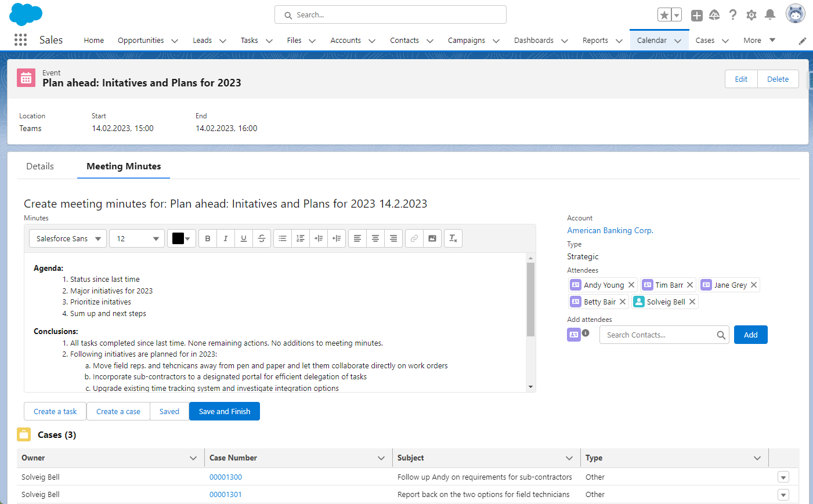Expand the Opportunities tab chevron
The width and height of the screenshot is (813, 504).
click(x=174, y=41)
